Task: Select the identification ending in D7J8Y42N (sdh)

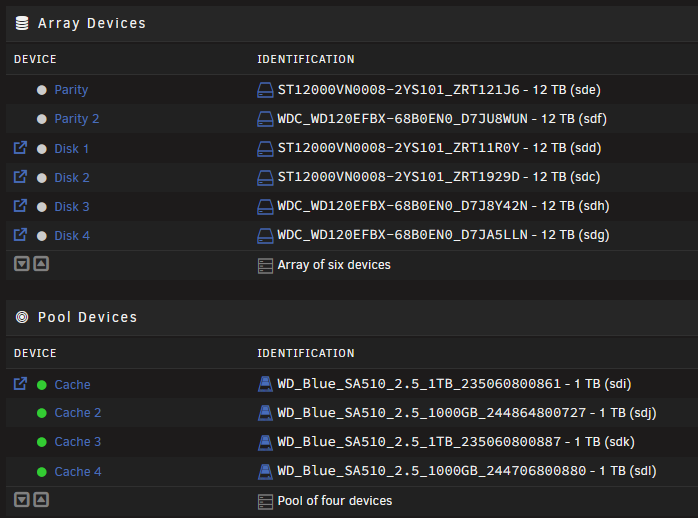Action: click(443, 206)
